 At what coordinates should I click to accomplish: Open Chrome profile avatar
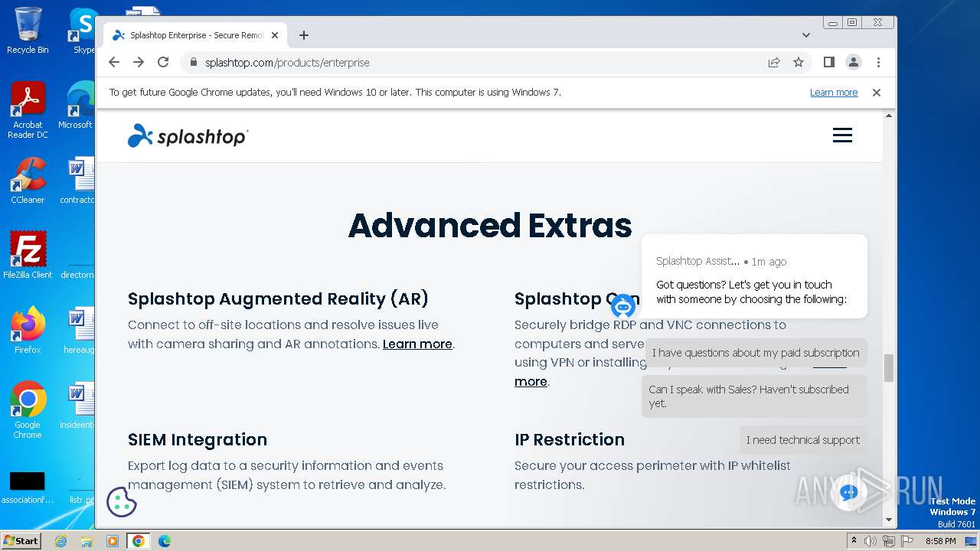[853, 62]
